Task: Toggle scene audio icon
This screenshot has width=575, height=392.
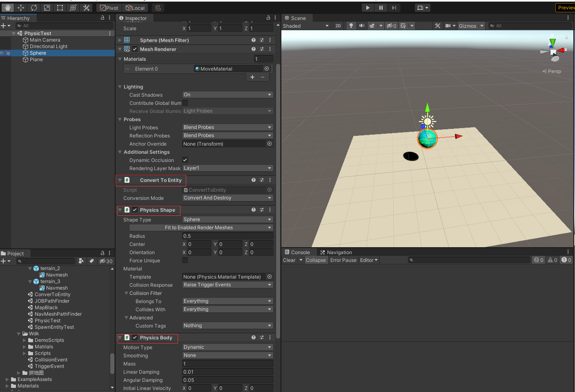Action: pos(361,26)
